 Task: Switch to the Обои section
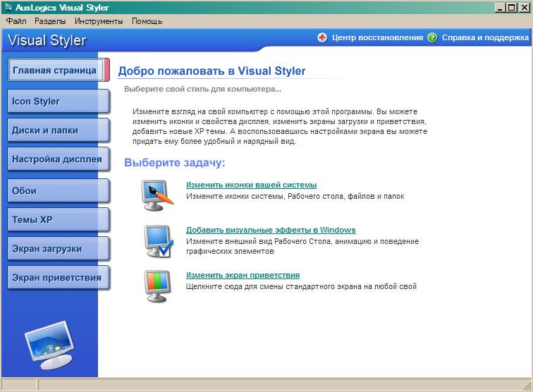[58, 191]
